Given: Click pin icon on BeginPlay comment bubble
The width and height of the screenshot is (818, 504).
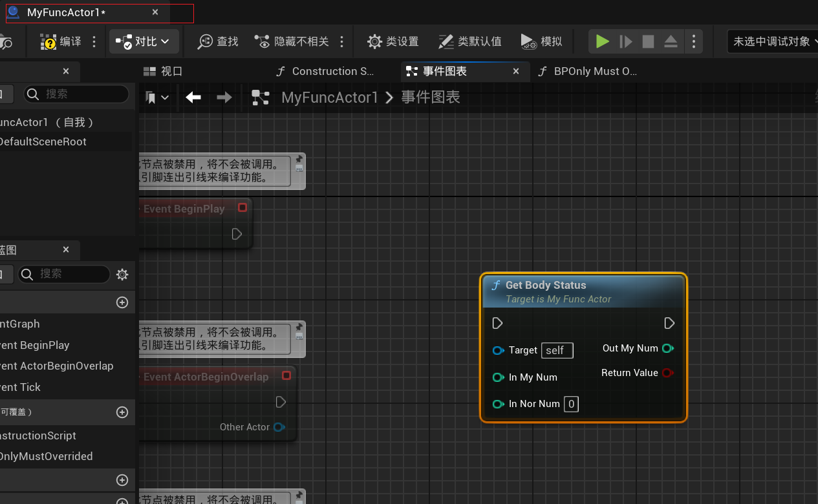Looking at the screenshot, I should coord(299,159).
